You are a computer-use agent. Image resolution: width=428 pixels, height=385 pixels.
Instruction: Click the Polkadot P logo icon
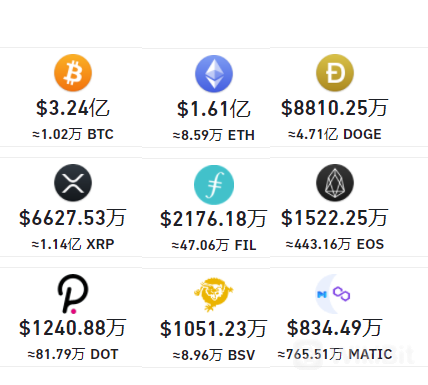[x=73, y=294]
